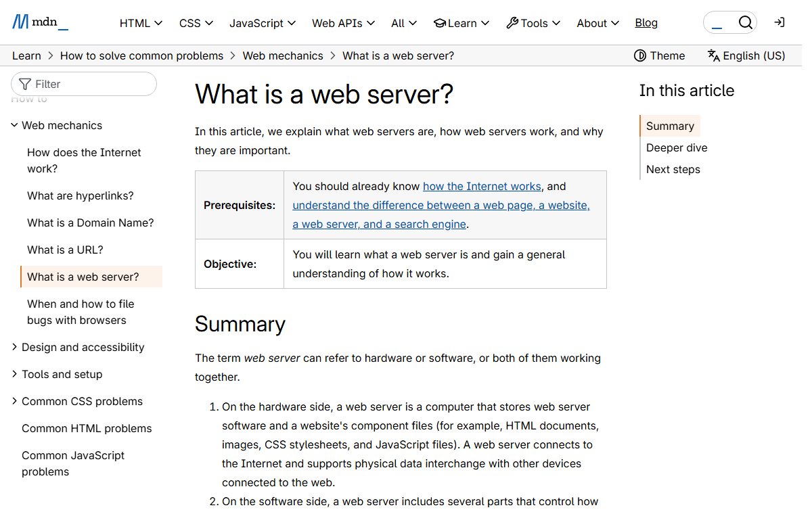Select 'What is a web server?' sidebar item

pyautogui.click(x=91, y=277)
